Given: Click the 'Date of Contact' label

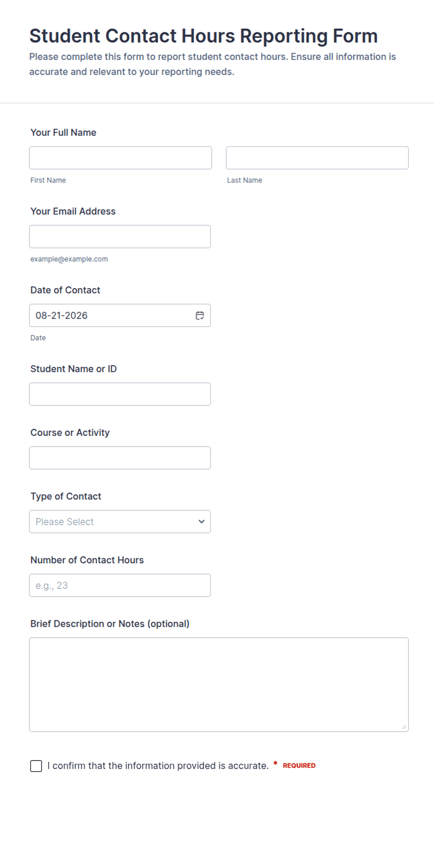Looking at the screenshot, I should click(x=65, y=290).
